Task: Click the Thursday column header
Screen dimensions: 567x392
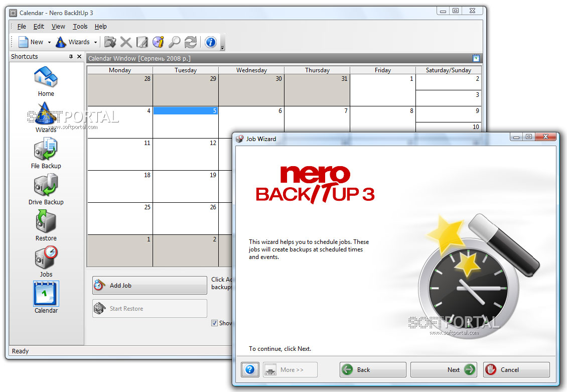Action: click(x=317, y=70)
